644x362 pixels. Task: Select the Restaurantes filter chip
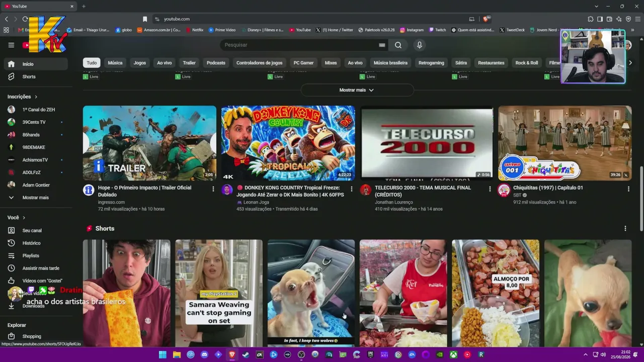pyautogui.click(x=491, y=63)
